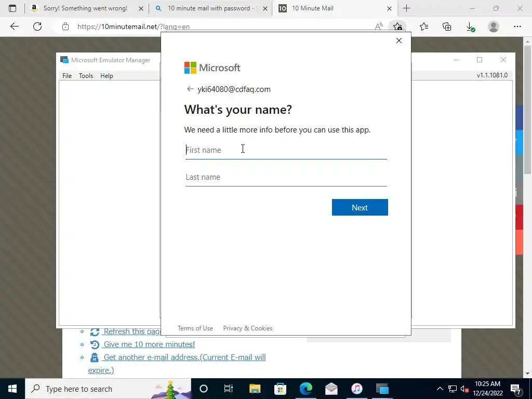Refresh the browser page
Screen dimensions: 532x399
[37, 26]
